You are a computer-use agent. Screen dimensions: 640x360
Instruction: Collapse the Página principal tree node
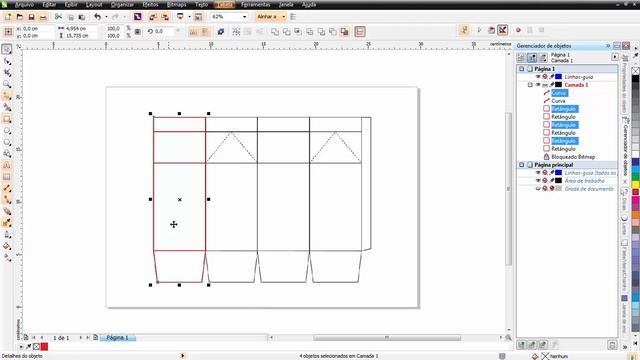(x=522, y=165)
